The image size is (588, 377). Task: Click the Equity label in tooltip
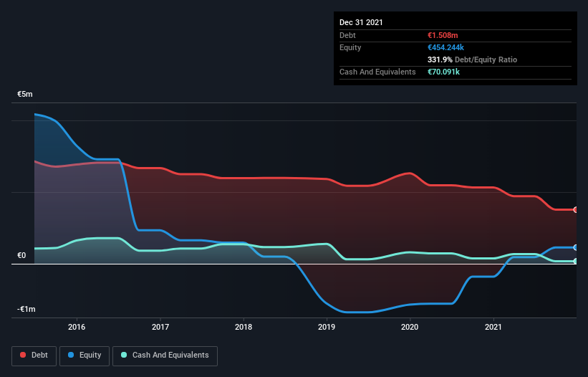(x=350, y=47)
